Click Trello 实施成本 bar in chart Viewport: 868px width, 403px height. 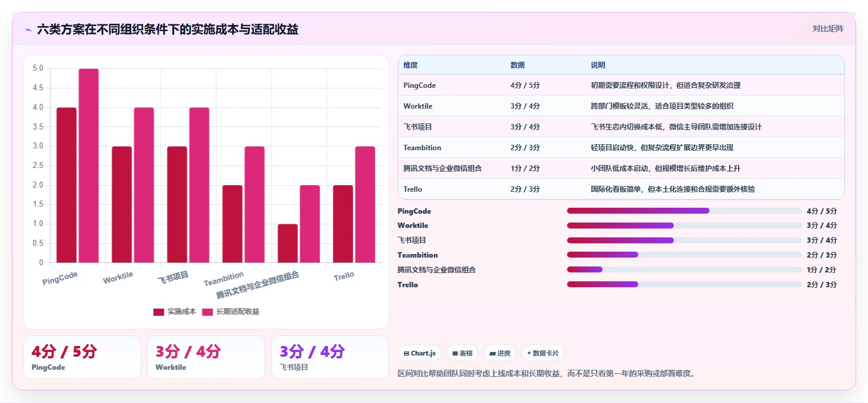[x=343, y=224]
